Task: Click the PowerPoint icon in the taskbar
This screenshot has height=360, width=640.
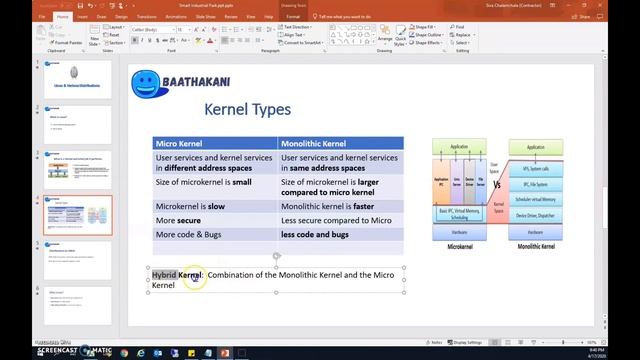Action: point(225,353)
